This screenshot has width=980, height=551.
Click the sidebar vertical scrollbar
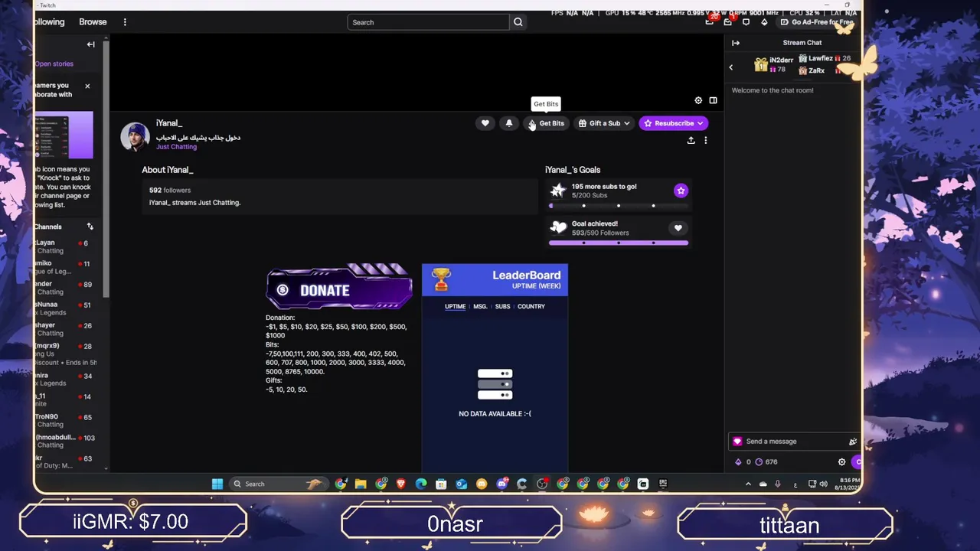click(106, 168)
